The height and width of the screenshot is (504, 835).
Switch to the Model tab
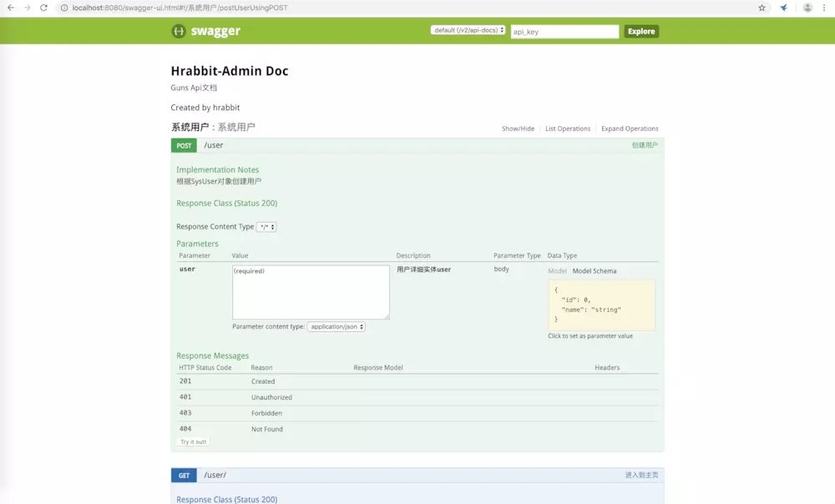point(557,271)
